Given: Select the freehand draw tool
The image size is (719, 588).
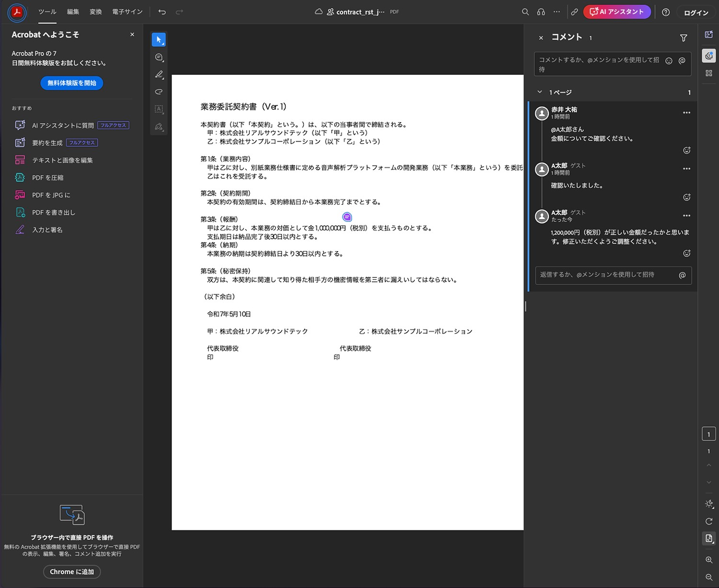Looking at the screenshot, I should [x=159, y=92].
